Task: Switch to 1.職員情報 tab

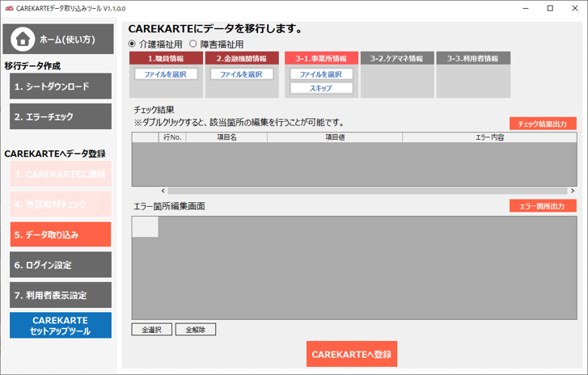Action: 166,58
